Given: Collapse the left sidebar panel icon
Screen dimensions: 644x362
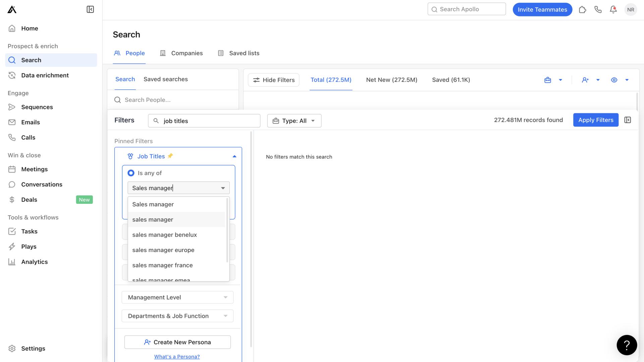Looking at the screenshot, I should pos(90,9).
